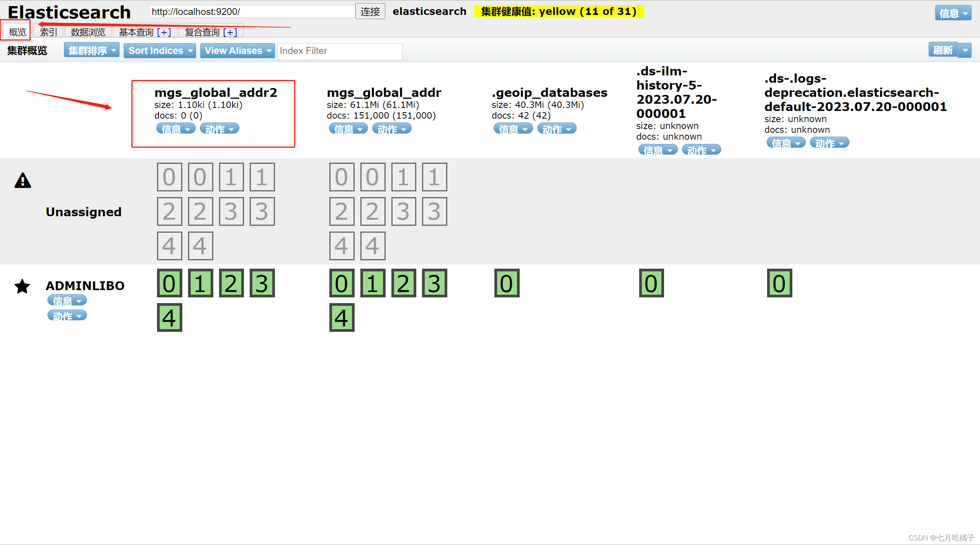Click ADMINLIBO shard 0 of .geoip_databases

507,284
